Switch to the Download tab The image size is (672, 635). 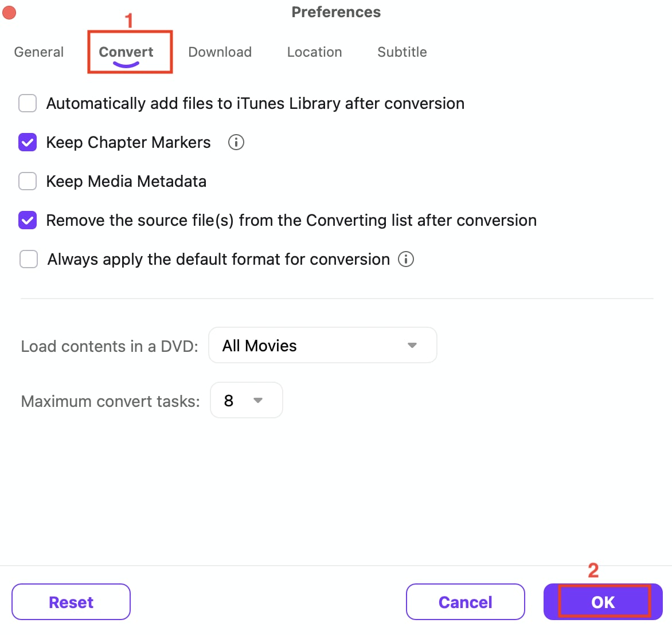tap(220, 52)
